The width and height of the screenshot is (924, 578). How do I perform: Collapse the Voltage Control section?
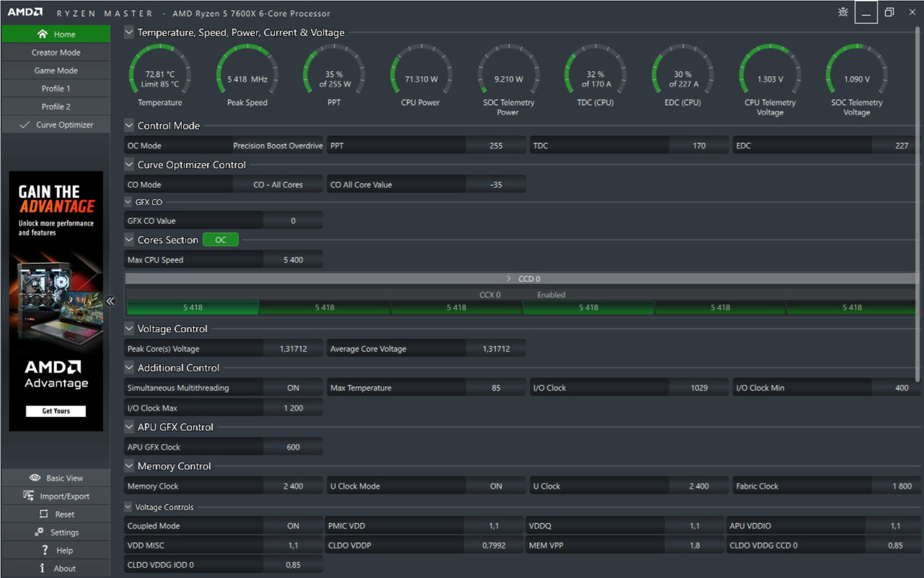click(129, 328)
